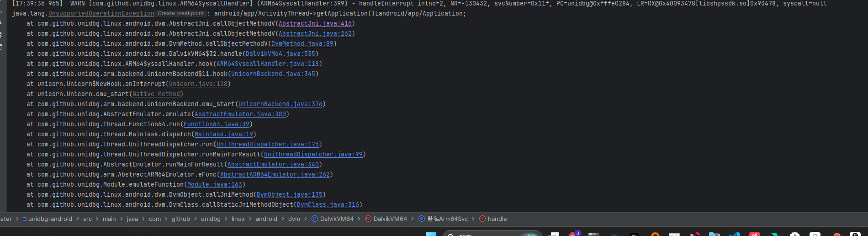Viewport: 868px width, 236px height.
Task: Open AbstractJni.java:416 link
Action: (315, 24)
